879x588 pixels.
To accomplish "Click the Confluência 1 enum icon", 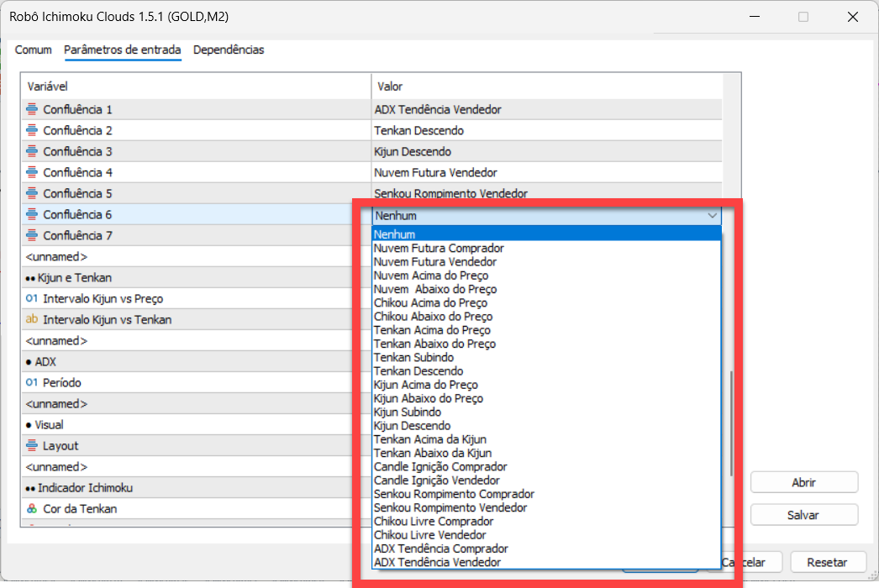I will pyautogui.click(x=32, y=109).
